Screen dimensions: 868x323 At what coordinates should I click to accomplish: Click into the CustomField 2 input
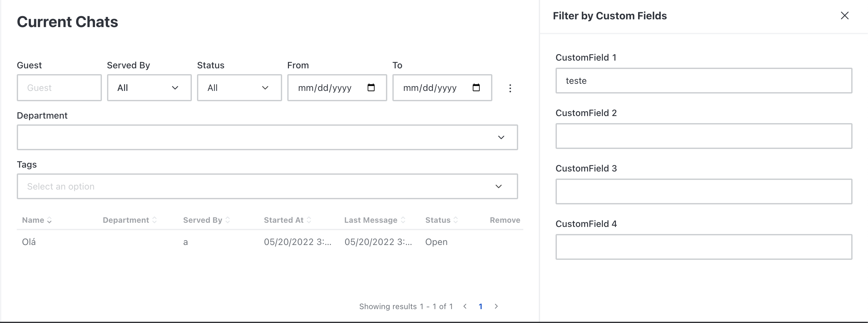[704, 136]
